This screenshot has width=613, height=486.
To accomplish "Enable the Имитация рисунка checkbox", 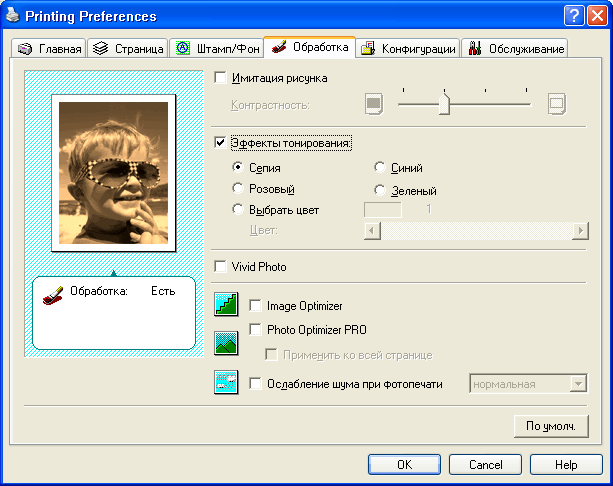I will click(x=221, y=78).
